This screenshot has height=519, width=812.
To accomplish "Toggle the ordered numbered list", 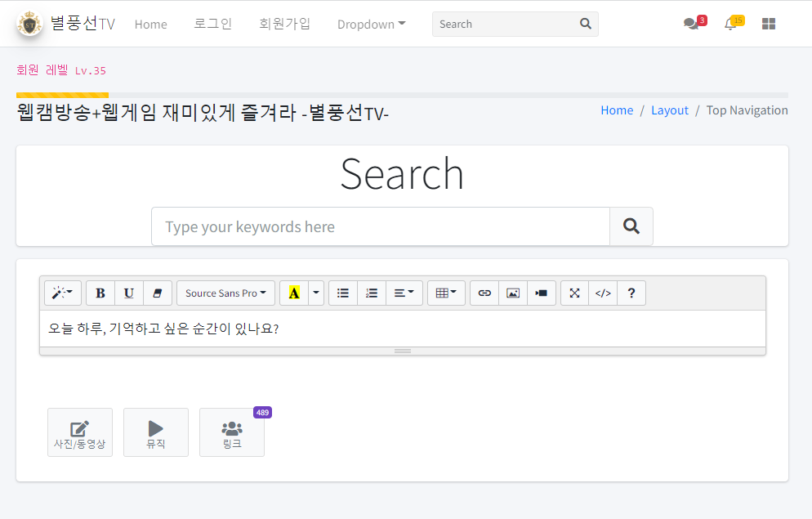I will (372, 293).
